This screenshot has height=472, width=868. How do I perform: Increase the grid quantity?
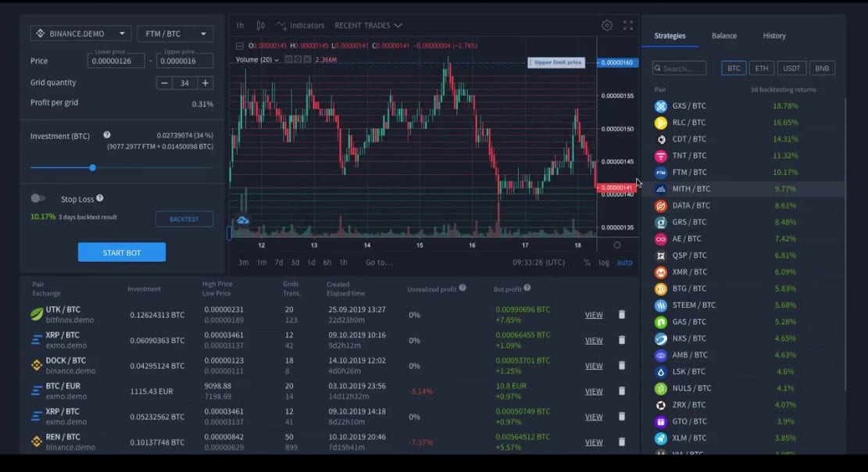[205, 83]
